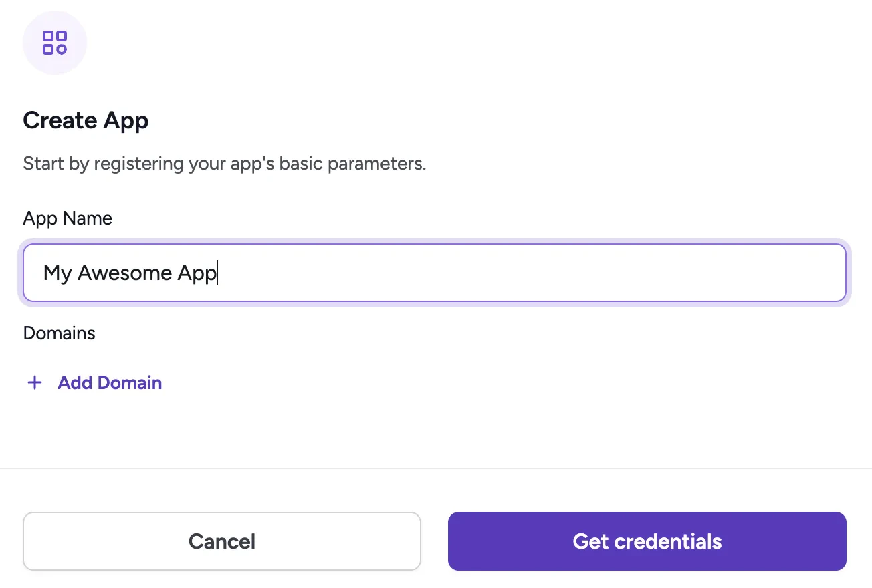Select the Get credentials purple button
Screen dimensions: 872x588
[x=647, y=541]
